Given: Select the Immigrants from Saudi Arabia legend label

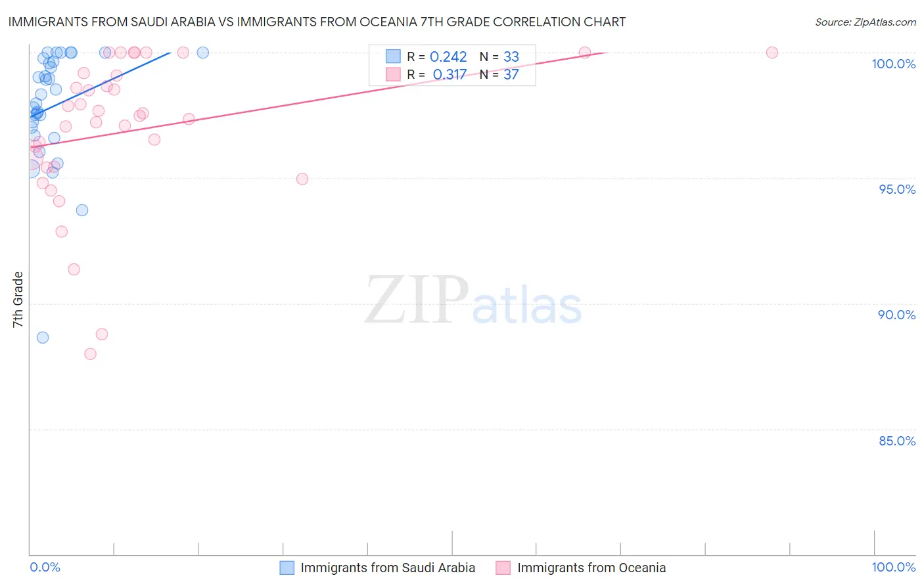Looking at the screenshot, I should click(x=388, y=568).
